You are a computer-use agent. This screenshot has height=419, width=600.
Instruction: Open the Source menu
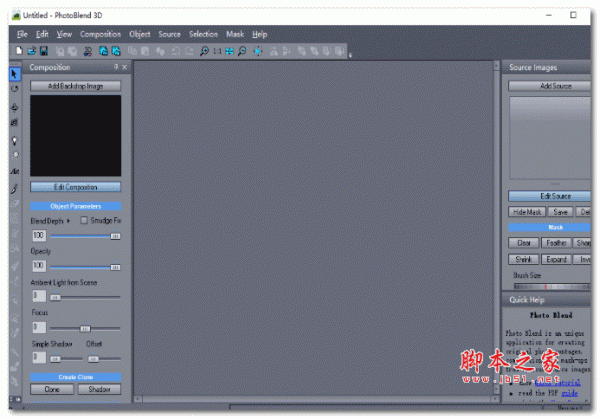pos(170,34)
